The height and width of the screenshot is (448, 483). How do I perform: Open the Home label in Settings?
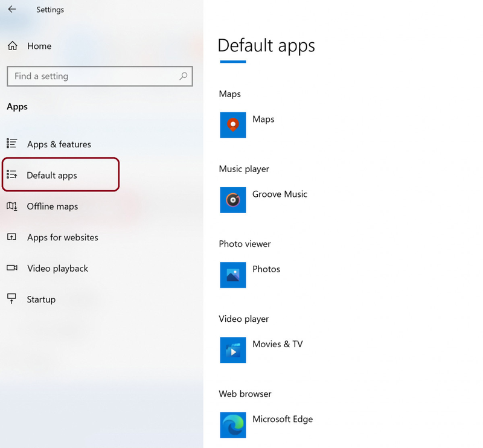[39, 46]
